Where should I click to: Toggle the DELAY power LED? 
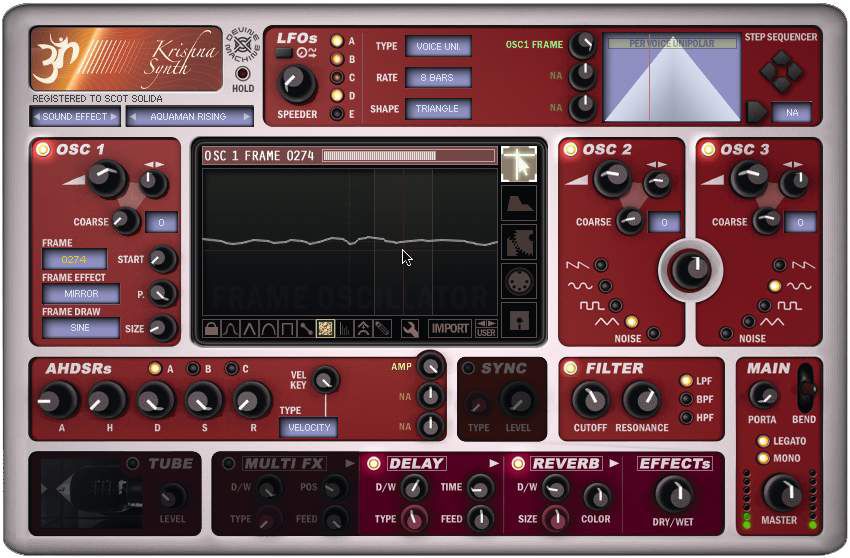tap(374, 464)
